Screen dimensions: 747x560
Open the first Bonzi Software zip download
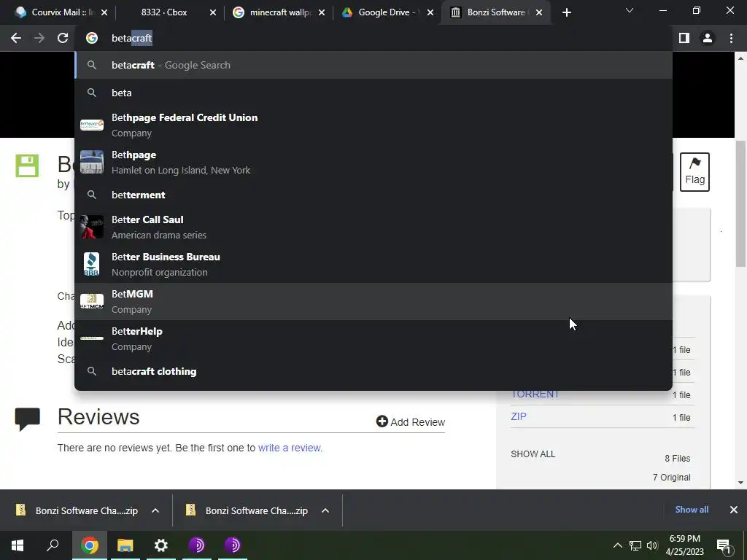click(77, 510)
